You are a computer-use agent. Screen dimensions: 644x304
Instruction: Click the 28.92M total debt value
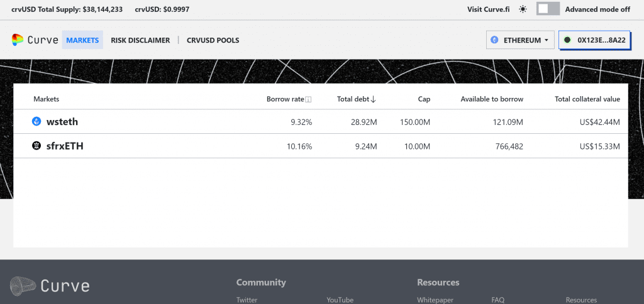coord(364,122)
